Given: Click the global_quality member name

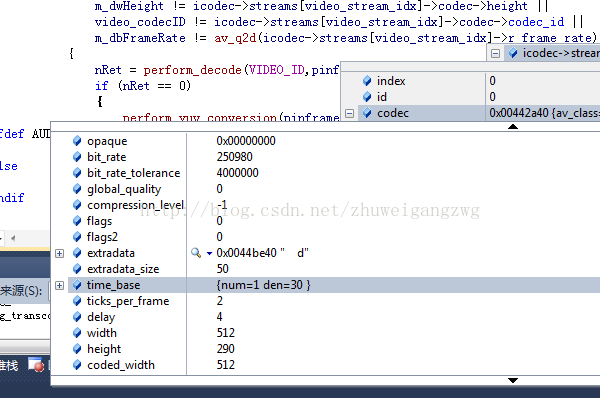Looking at the screenshot, I should tap(124, 189).
